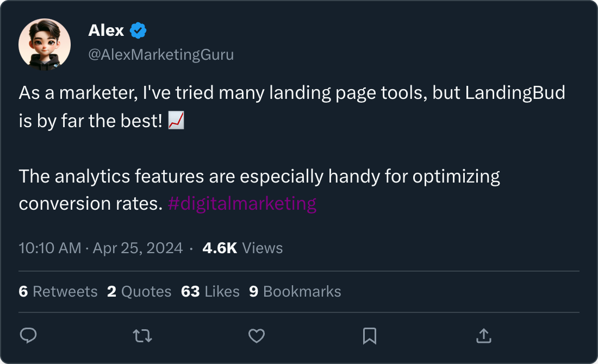Open the share options via upload icon
The width and height of the screenshot is (598, 364).
483,336
